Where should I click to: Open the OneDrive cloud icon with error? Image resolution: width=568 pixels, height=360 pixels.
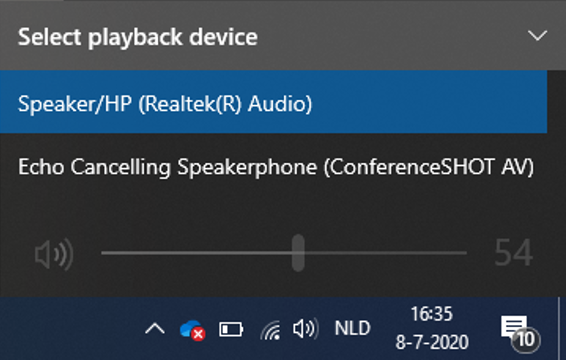(x=192, y=330)
